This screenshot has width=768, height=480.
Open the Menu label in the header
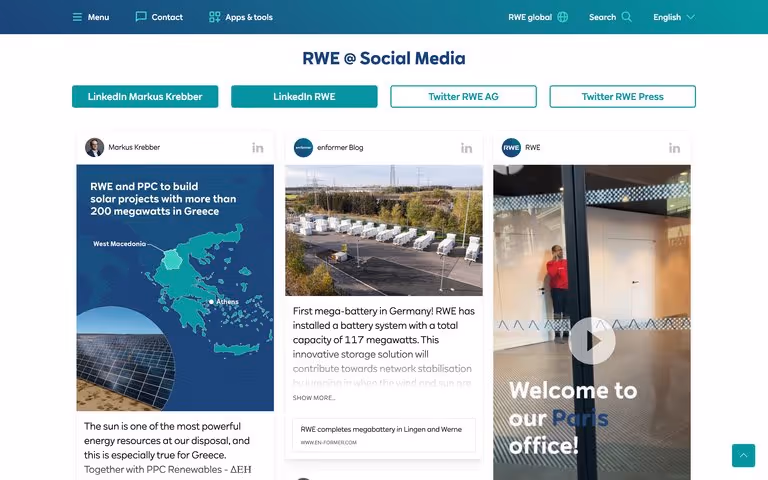pyautogui.click(x=98, y=17)
